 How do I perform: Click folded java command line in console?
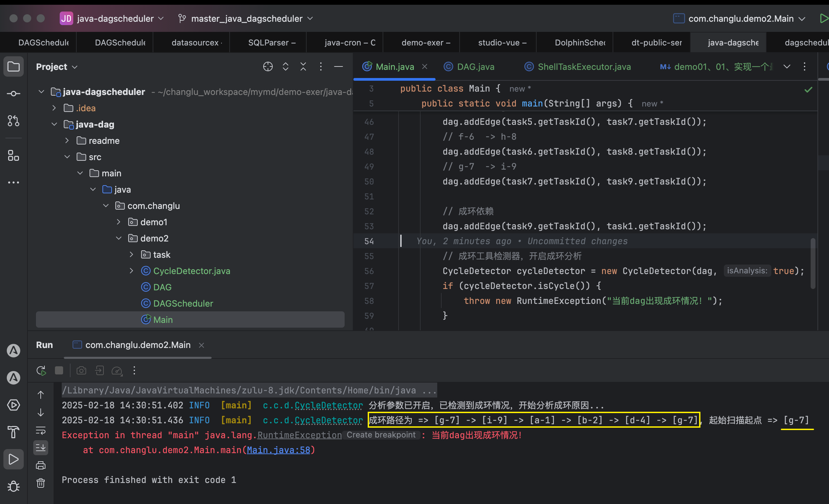click(249, 390)
